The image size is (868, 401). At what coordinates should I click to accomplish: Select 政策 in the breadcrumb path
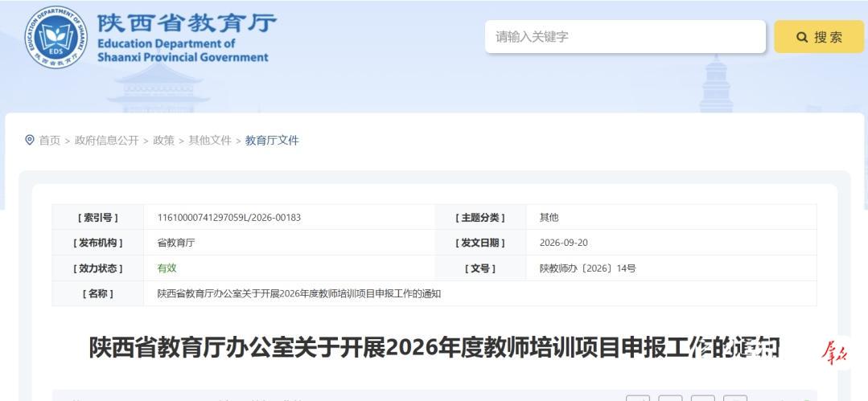163,141
